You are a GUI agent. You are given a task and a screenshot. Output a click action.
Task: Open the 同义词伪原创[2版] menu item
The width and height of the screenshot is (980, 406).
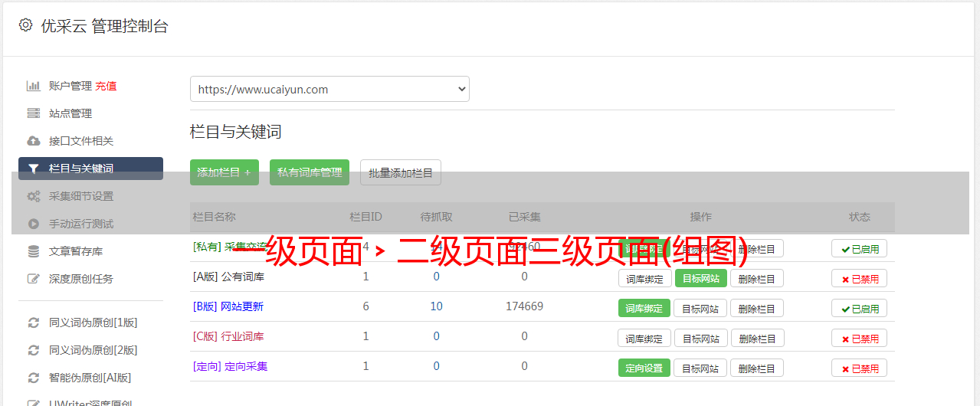[x=93, y=350]
